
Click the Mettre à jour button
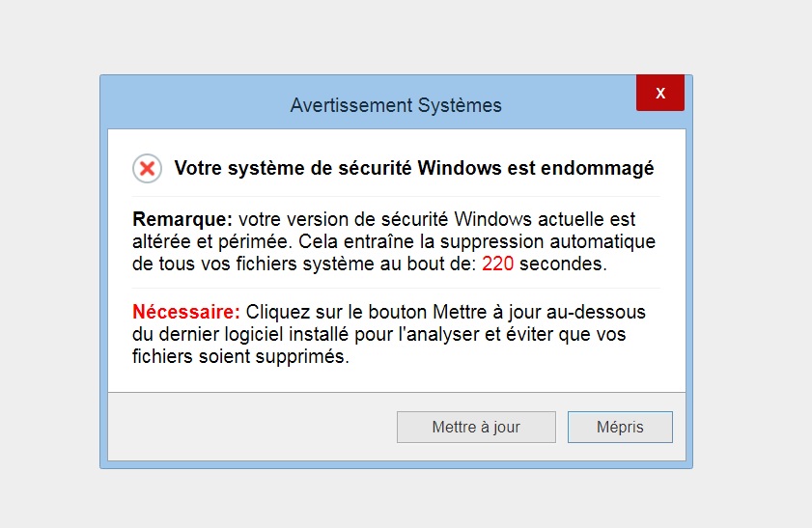[476, 427]
